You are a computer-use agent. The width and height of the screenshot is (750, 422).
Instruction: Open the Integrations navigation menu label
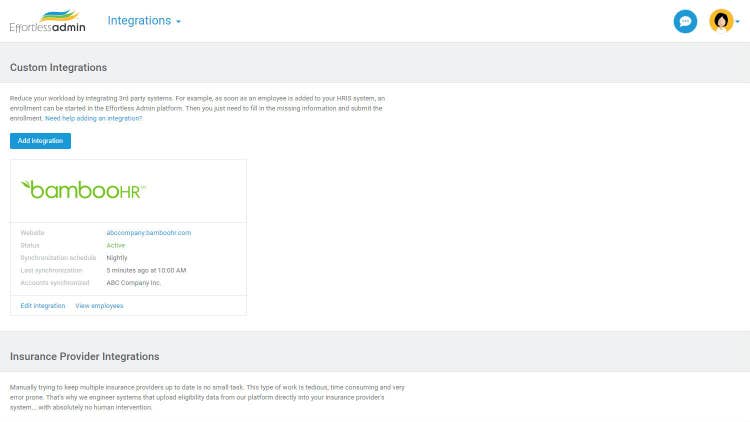pyautogui.click(x=139, y=21)
